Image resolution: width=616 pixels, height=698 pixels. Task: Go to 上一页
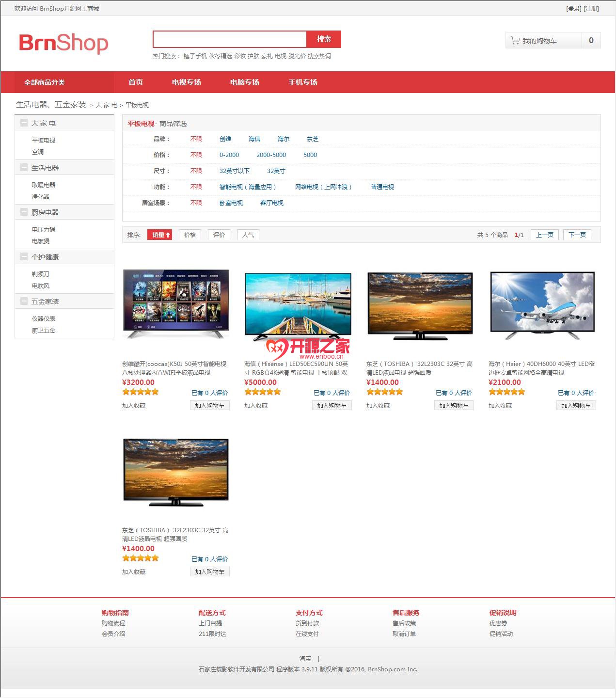(x=545, y=235)
